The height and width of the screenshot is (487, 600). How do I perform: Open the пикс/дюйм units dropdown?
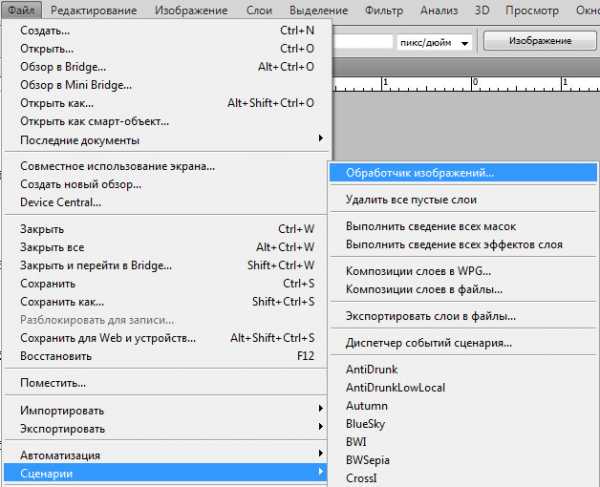(x=434, y=42)
